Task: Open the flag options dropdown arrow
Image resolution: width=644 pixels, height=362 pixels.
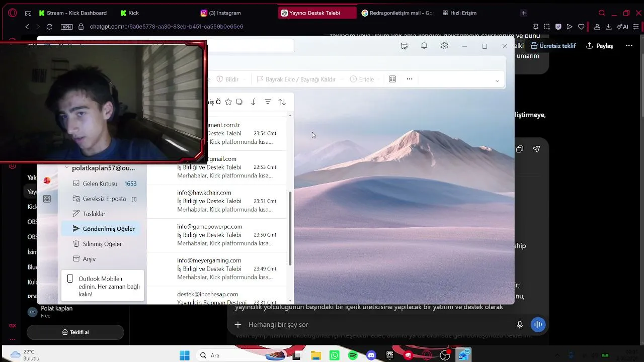Action: (342, 79)
